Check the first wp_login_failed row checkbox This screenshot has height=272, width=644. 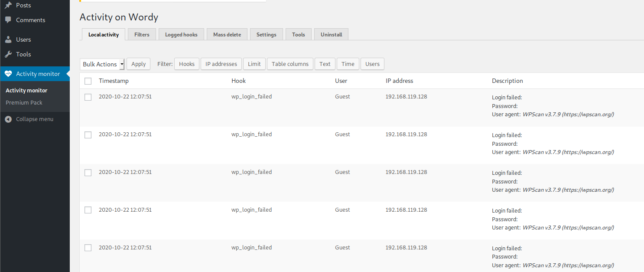pos(88,97)
